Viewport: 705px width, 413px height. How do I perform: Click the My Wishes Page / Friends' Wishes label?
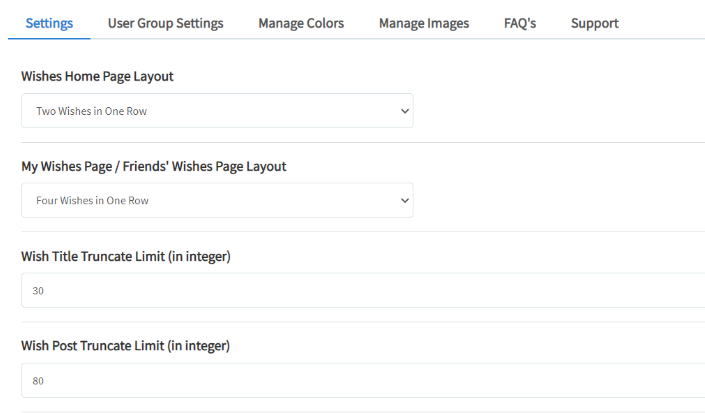pos(154,166)
